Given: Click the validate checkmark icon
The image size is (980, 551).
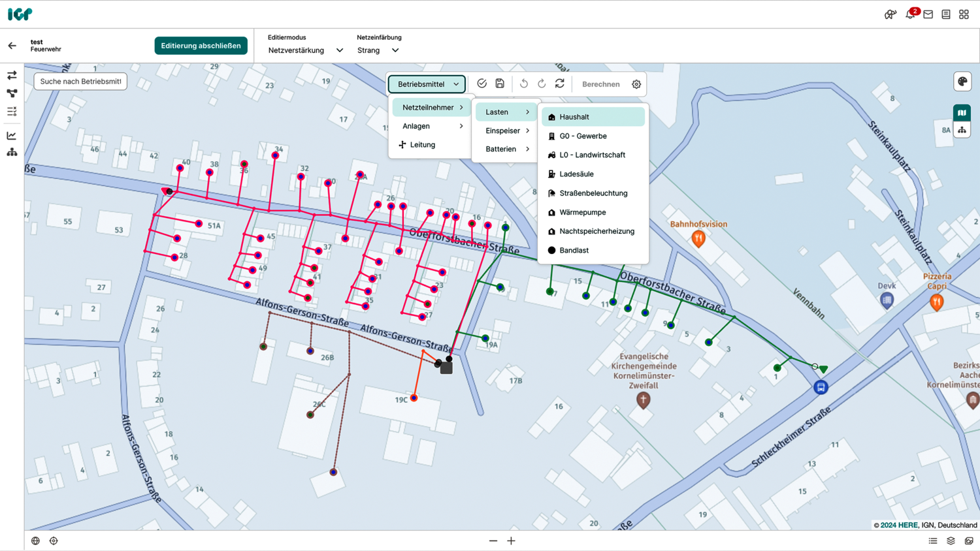Looking at the screenshot, I should pyautogui.click(x=482, y=84).
